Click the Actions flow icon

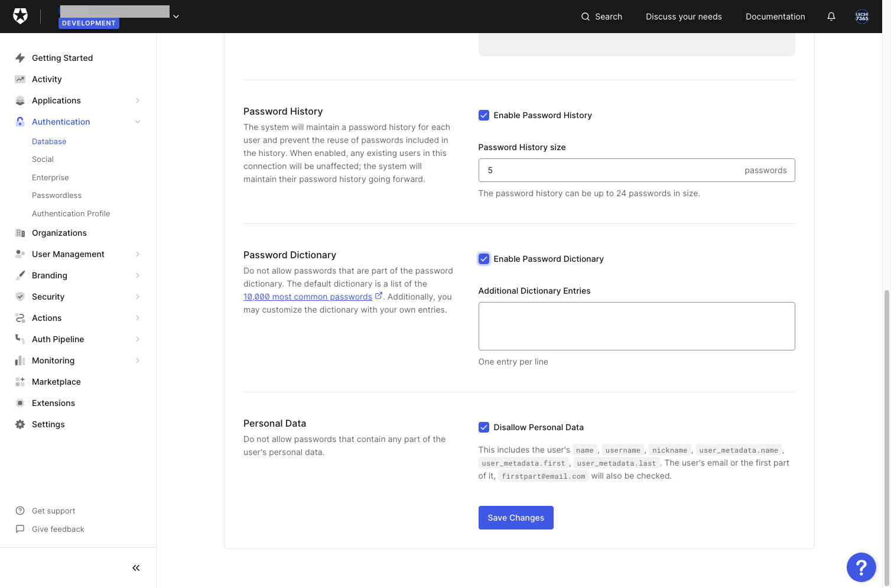[x=20, y=318]
